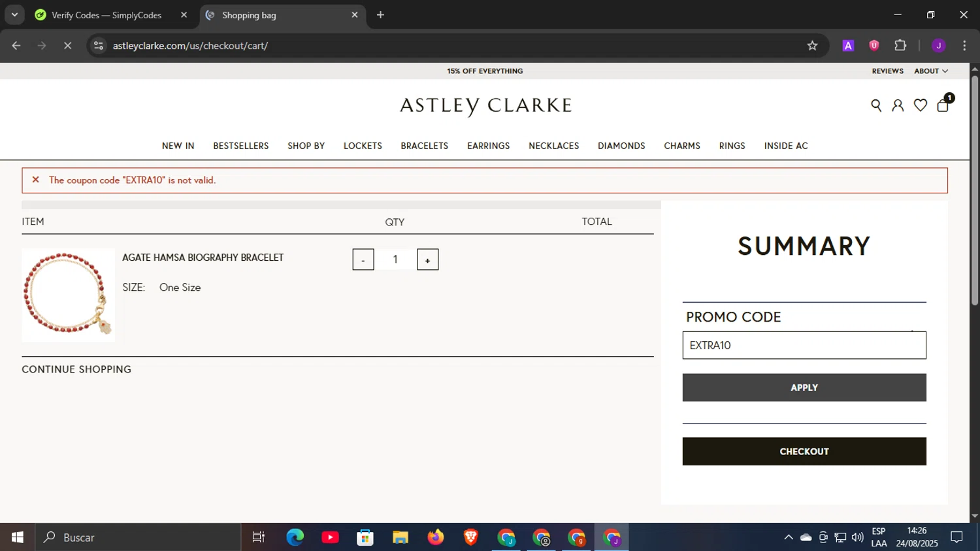Open the REVIEWS link
This screenshot has width=980, height=551.
[x=887, y=71]
